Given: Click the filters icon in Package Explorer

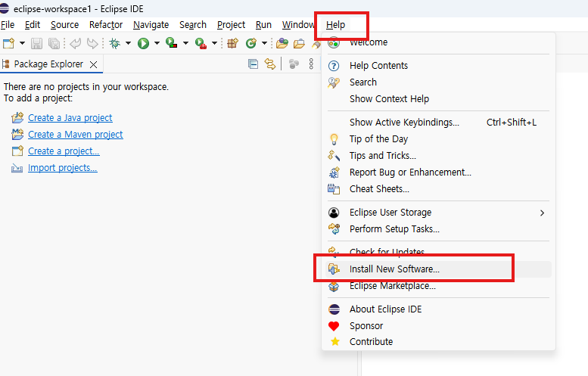Looking at the screenshot, I should pos(294,64).
